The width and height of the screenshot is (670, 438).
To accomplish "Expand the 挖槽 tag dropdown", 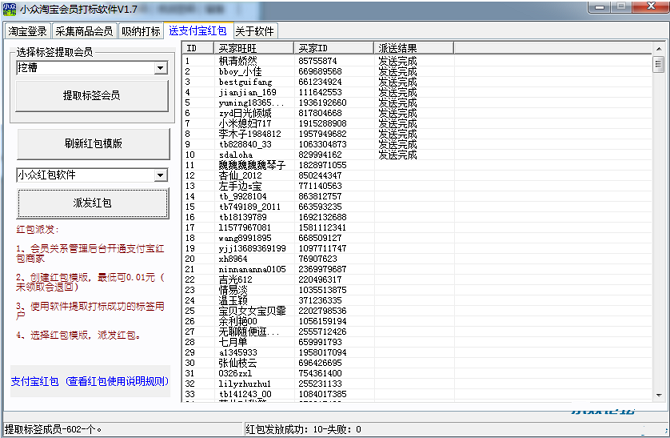I will (x=161, y=68).
